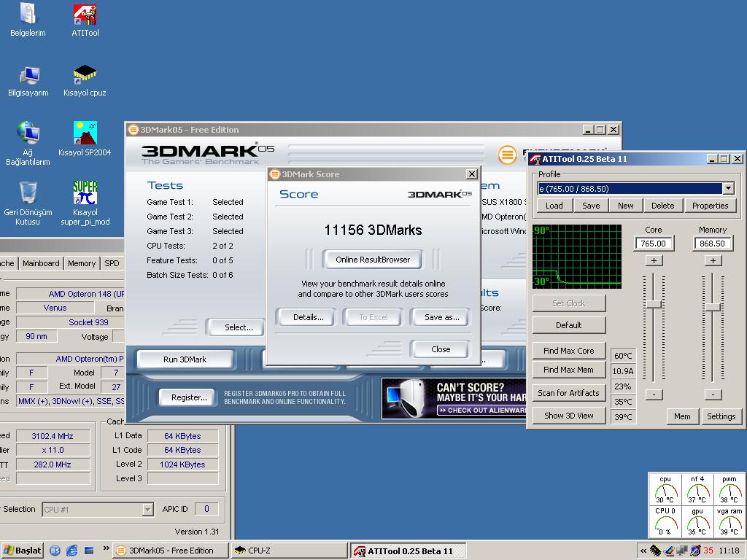Screen dimensions: 747x560
Task: Click the Memory clock slider handle
Action: point(713,308)
